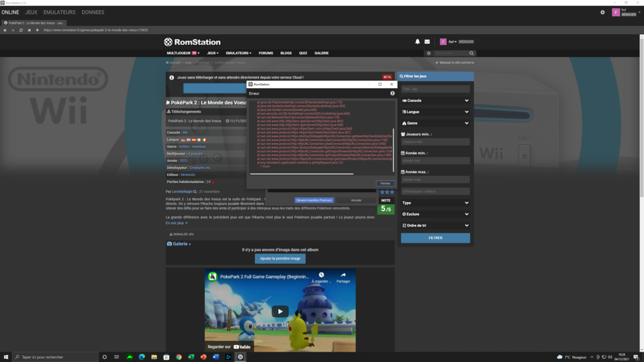Open the notifications bell icon
The image size is (644, 362).
coord(417,41)
